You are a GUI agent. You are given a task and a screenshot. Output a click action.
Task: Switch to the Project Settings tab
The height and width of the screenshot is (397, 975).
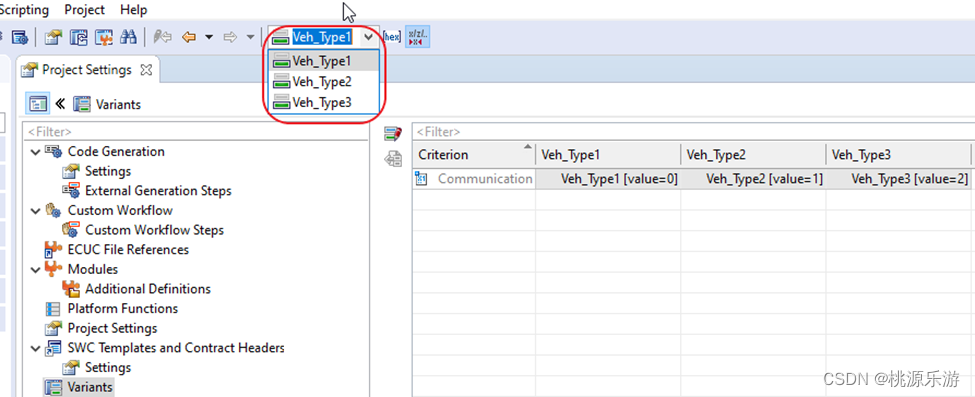point(86,70)
